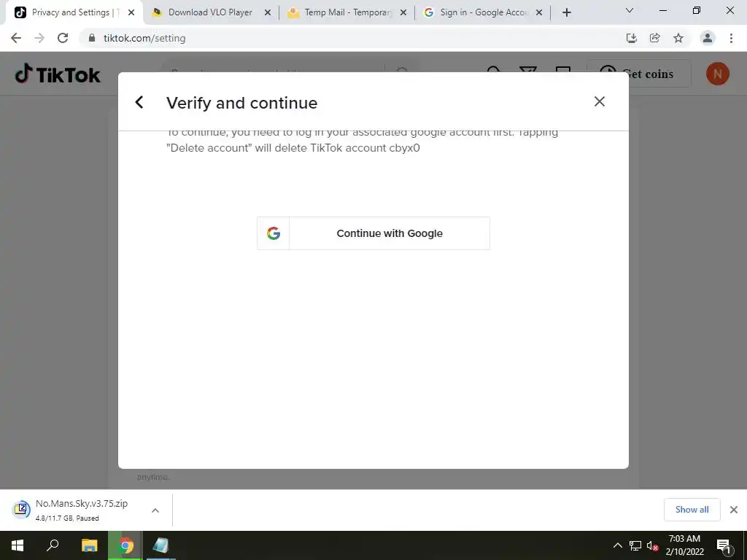Close the Google Sign in tab
The image size is (747, 560).
tap(539, 13)
